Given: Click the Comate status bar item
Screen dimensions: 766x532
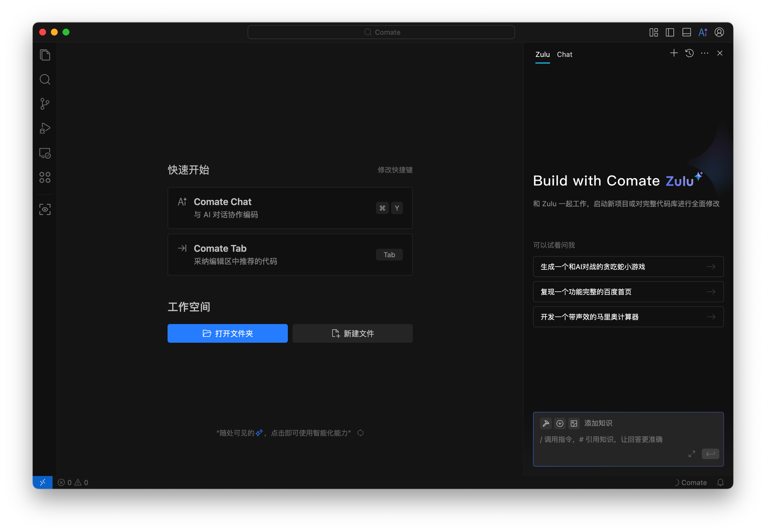Looking at the screenshot, I should tap(690, 482).
